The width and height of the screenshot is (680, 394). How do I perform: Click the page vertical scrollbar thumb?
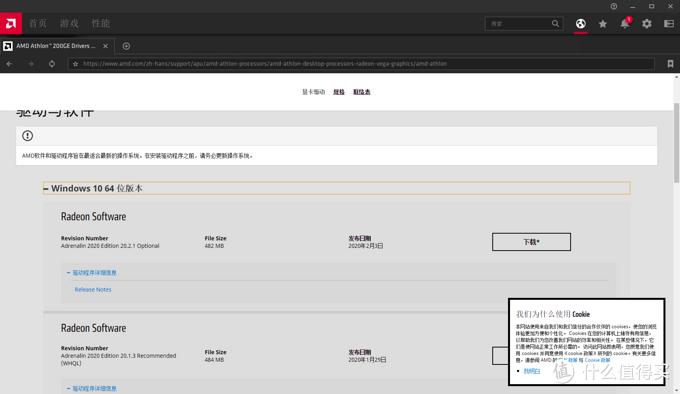(676, 143)
